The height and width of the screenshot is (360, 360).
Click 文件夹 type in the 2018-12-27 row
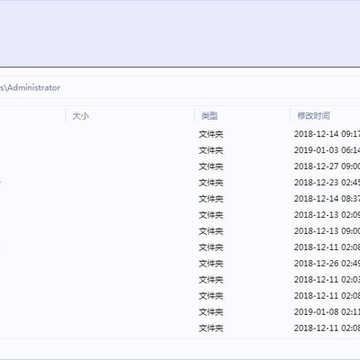[211, 166]
